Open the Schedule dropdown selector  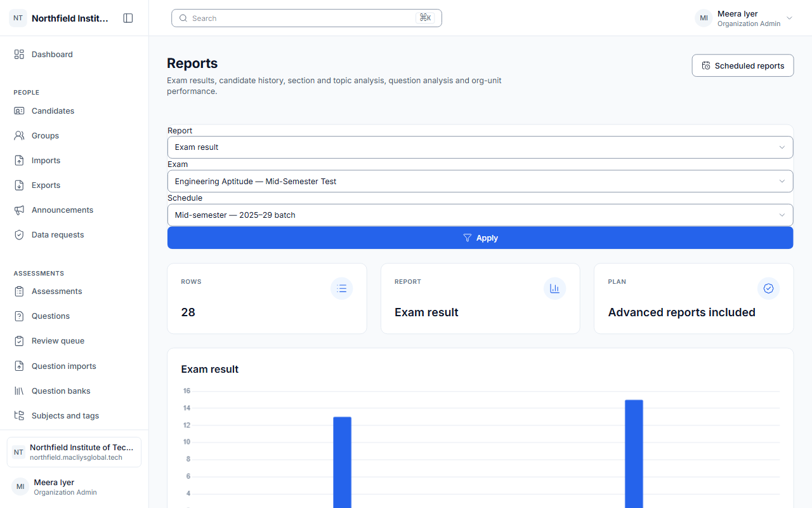point(480,215)
